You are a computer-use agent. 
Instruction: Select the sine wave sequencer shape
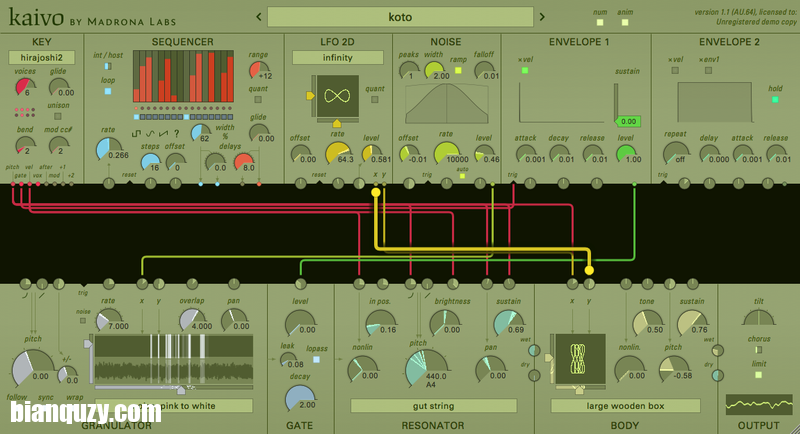(x=150, y=134)
